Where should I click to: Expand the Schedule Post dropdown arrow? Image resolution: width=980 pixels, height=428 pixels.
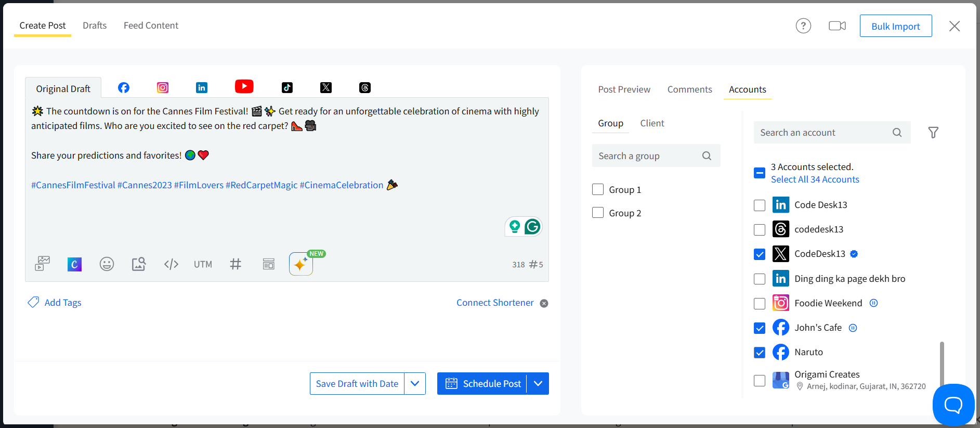[x=538, y=384]
